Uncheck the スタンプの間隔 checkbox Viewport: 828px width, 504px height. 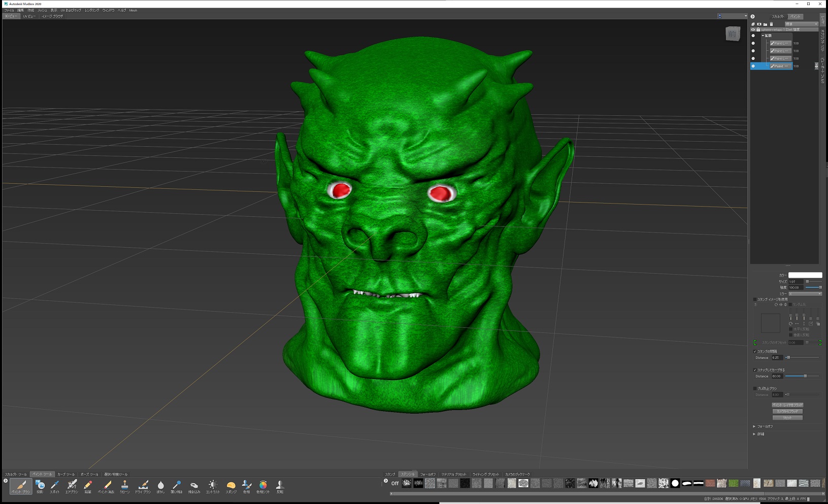point(755,351)
